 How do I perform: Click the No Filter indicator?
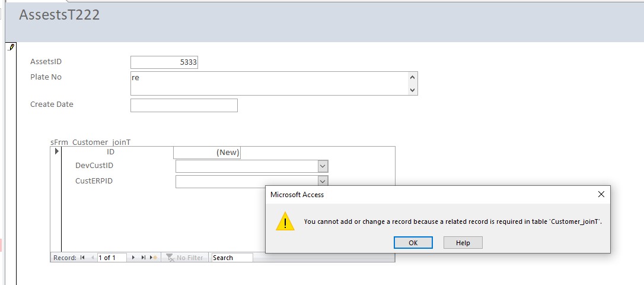click(x=185, y=258)
